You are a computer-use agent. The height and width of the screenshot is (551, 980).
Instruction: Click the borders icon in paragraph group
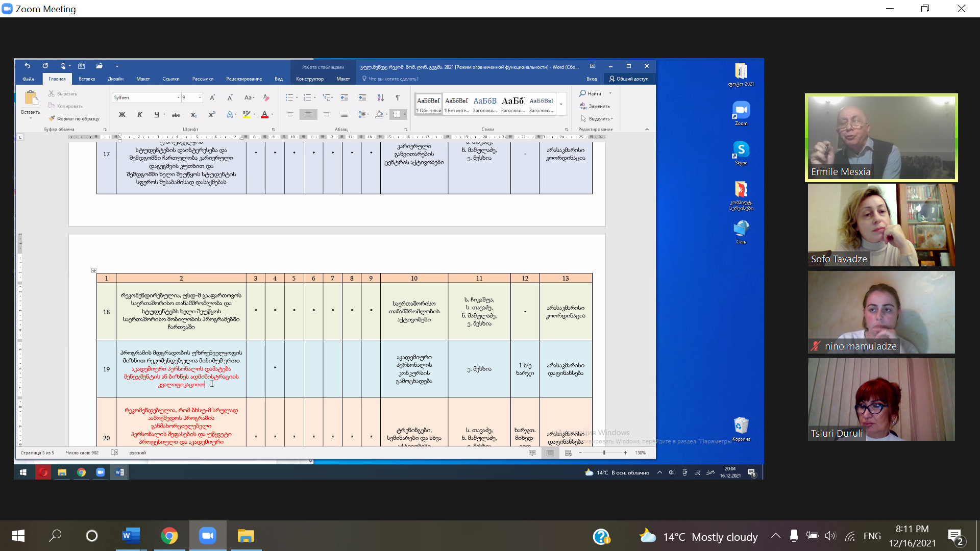click(x=397, y=115)
